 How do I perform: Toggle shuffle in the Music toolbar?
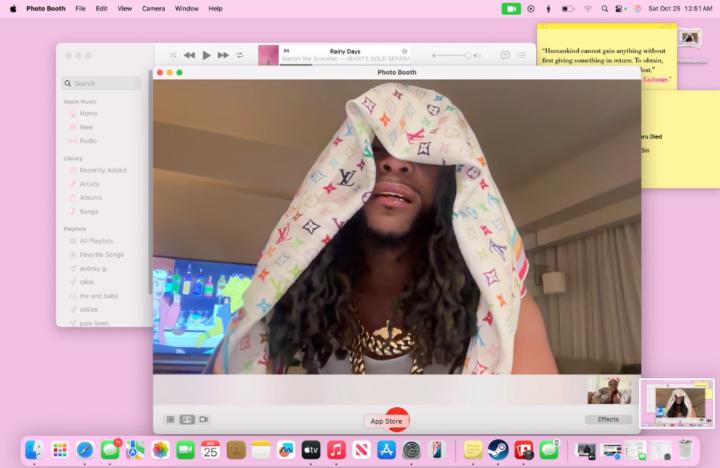[173, 55]
